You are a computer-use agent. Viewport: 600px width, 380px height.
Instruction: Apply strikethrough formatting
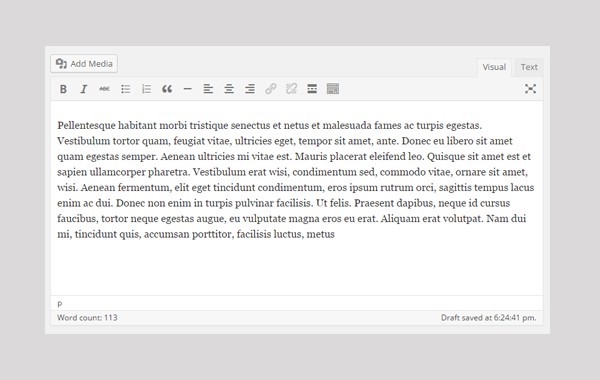click(104, 89)
